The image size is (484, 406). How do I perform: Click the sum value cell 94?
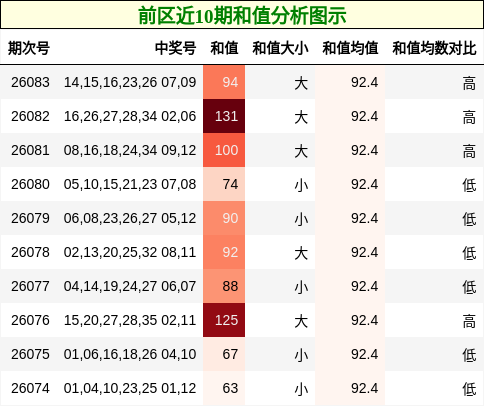[224, 82]
